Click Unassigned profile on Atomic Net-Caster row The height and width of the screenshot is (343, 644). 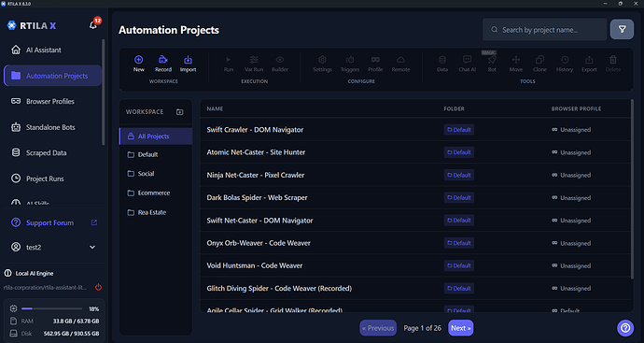pyautogui.click(x=571, y=152)
